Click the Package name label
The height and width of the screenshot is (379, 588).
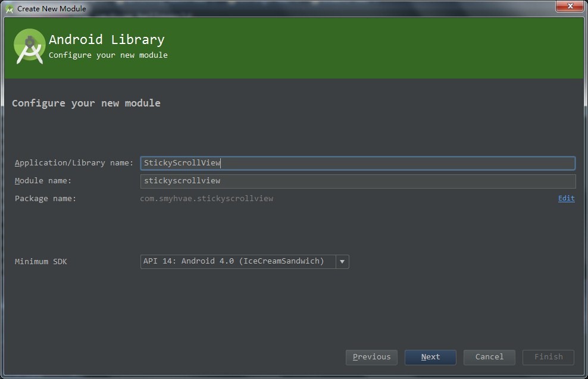45,199
